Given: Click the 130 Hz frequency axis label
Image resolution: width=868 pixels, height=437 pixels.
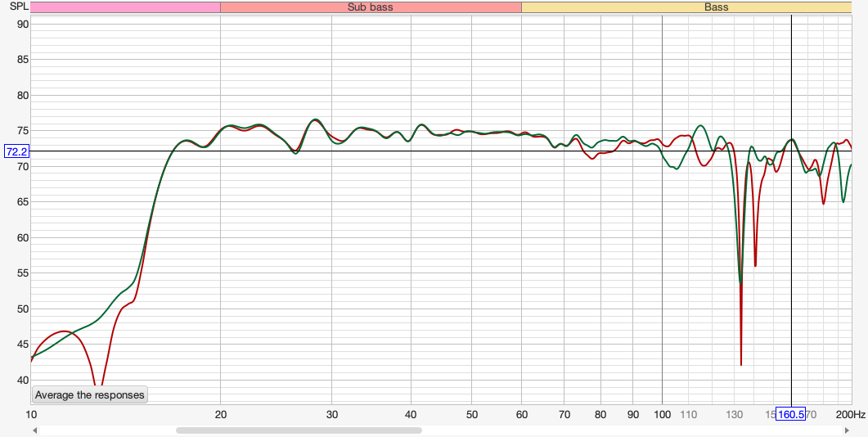Looking at the screenshot, I should pyautogui.click(x=734, y=414).
